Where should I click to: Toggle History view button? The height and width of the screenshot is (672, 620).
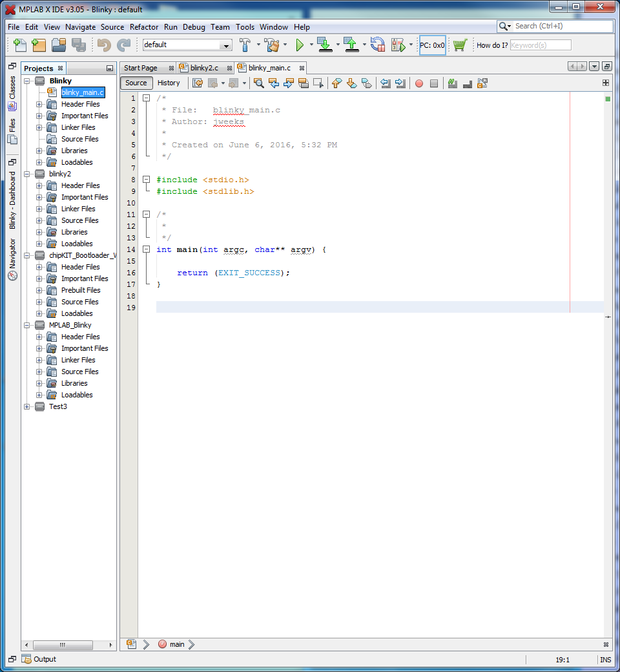click(x=169, y=83)
